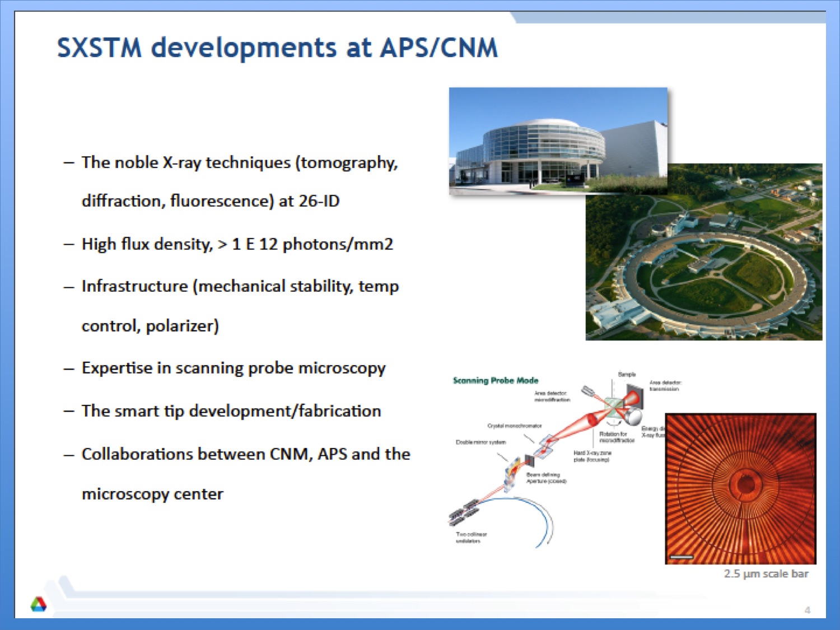Click the "Sample" label in the diagram
840x630 pixels.
click(627, 374)
